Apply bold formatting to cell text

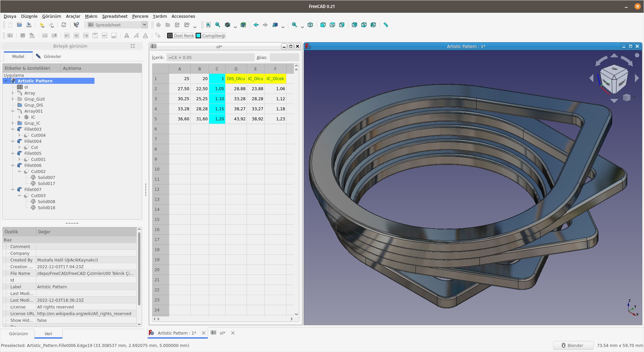pos(126,35)
